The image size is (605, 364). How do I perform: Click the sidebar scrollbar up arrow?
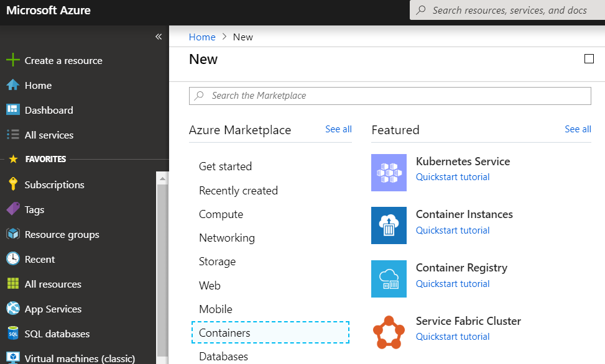point(162,178)
